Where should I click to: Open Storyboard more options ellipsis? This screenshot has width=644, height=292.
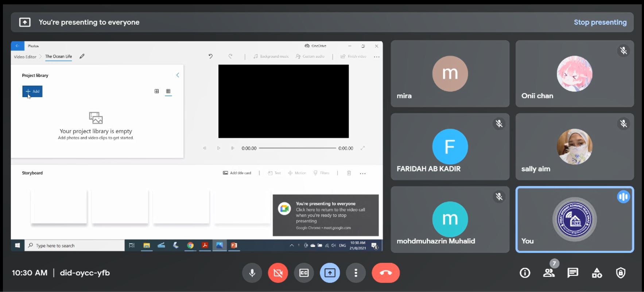pyautogui.click(x=362, y=174)
